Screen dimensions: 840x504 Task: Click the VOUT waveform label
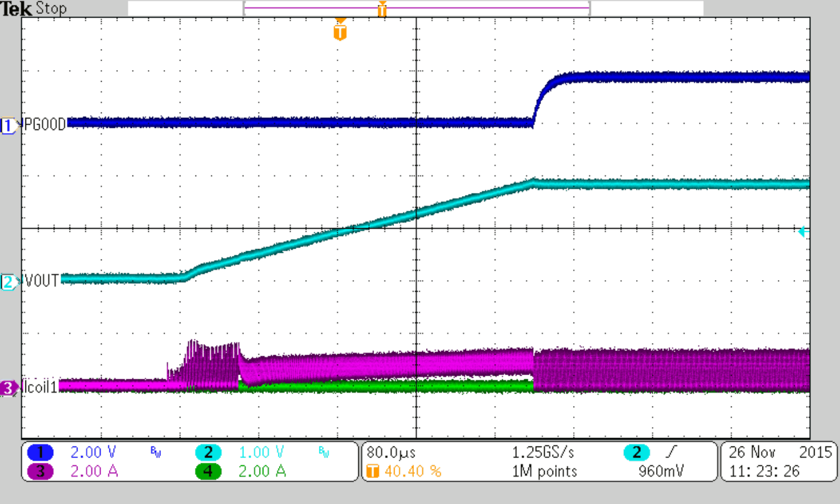pyautogui.click(x=42, y=281)
